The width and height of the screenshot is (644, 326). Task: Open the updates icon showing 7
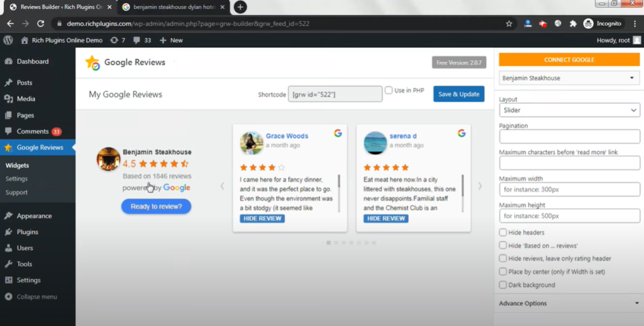click(118, 40)
